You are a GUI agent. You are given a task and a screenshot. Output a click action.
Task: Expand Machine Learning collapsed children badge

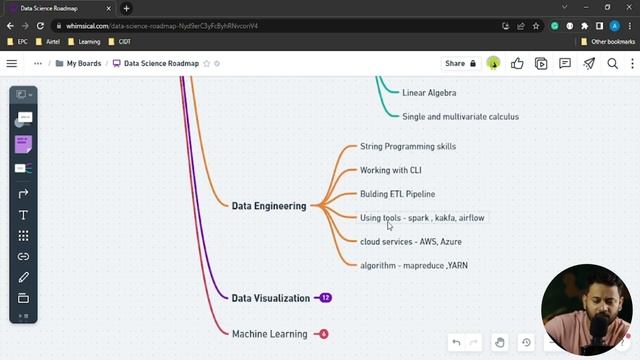324,334
